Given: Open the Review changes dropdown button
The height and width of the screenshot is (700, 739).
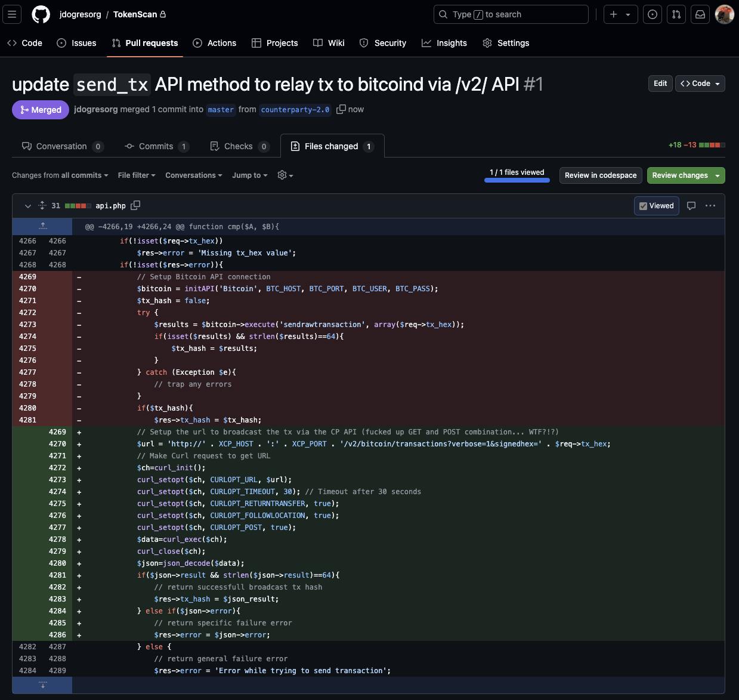Looking at the screenshot, I should coord(686,175).
